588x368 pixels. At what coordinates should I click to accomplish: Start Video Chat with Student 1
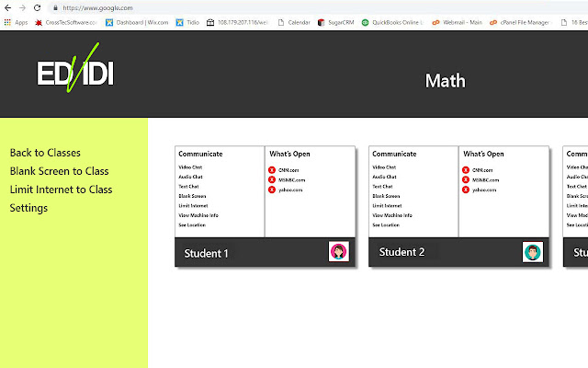click(x=190, y=167)
